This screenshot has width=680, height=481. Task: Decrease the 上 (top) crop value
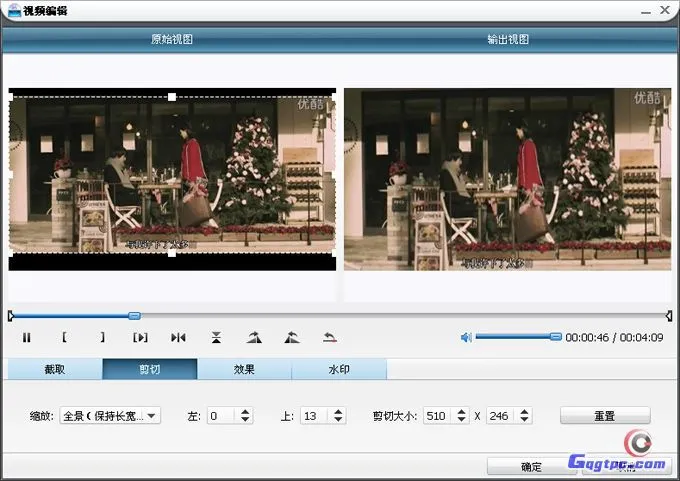coord(339,420)
